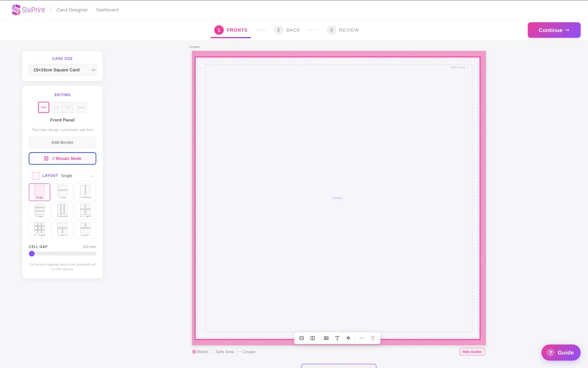Click the Continue button
Image resolution: width=588 pixels, height=368 pixels.
tap(554, 30)
